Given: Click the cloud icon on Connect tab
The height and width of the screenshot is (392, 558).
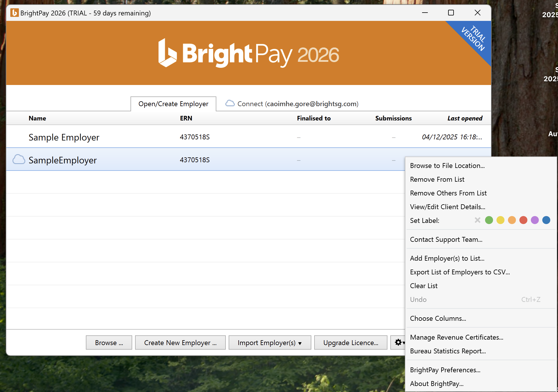Looking at the screenshot, I should 230,103.
